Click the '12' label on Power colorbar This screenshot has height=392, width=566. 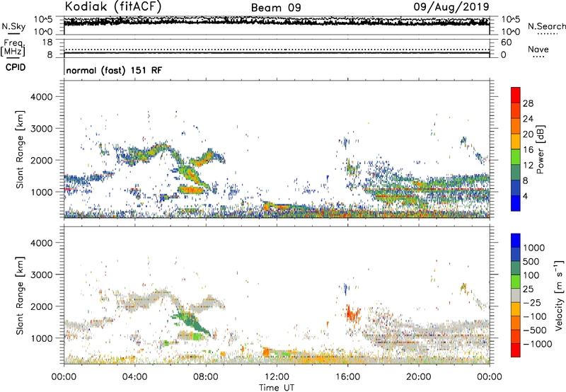pyautogui.click(x=528, y=166)
